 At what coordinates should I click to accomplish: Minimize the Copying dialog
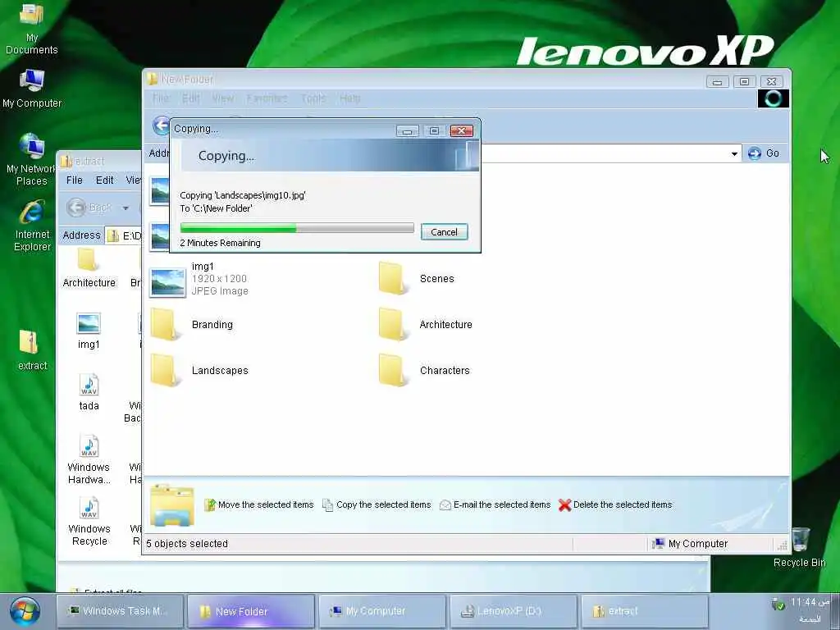(x=407, y=130)
